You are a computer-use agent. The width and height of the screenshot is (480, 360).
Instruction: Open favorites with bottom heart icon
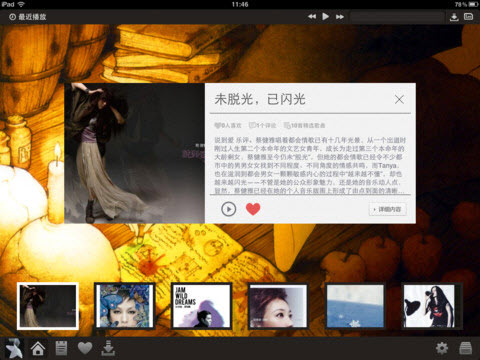click(x=85, y=349)
